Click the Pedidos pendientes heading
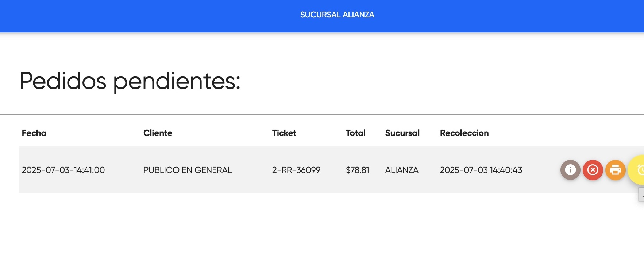Image resolution: width=644 pixels, height=263 pixels. coord(130,81)
